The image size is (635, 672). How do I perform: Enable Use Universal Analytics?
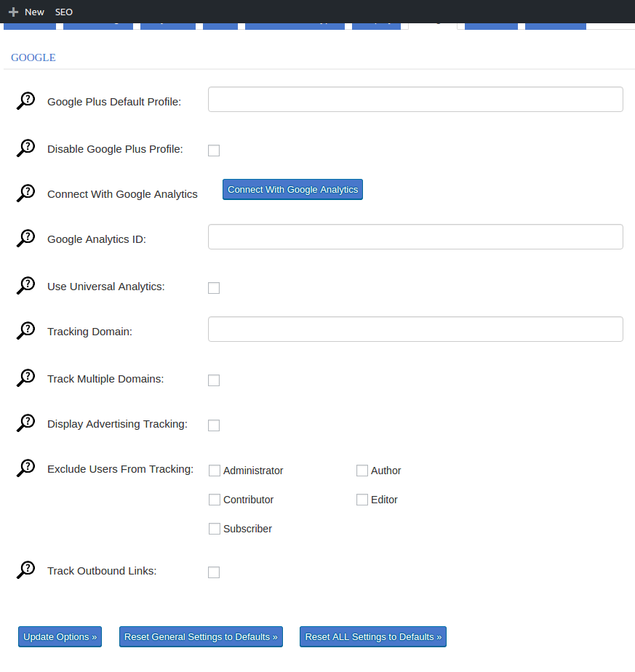214,288
